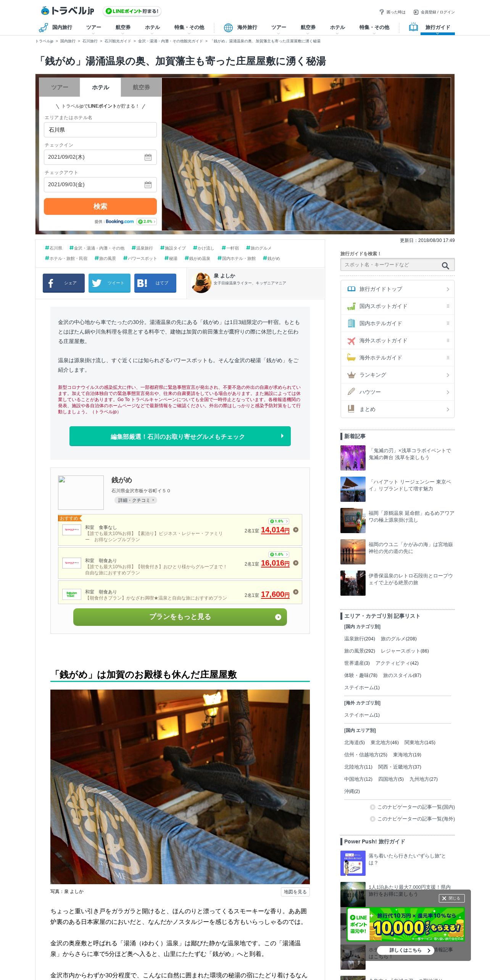Click the orange 検索 button
The width and height of the screenshot is (490, 980).
[100, 206]
